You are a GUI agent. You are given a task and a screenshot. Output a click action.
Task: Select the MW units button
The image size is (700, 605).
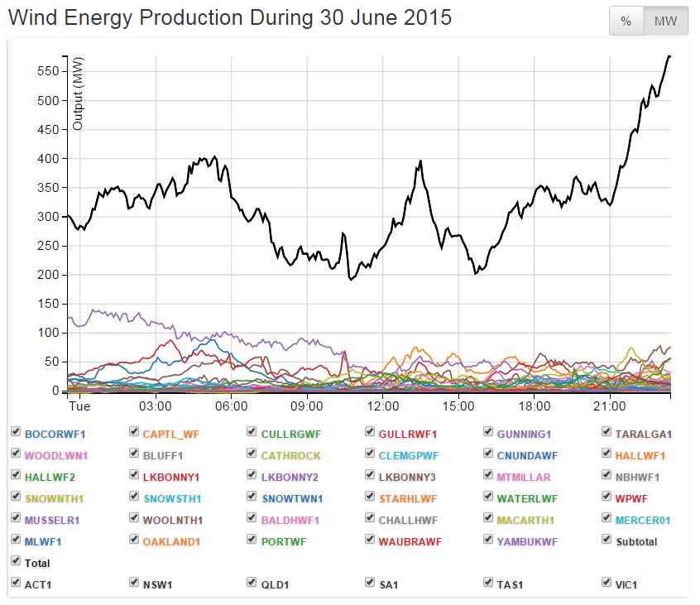666,22
